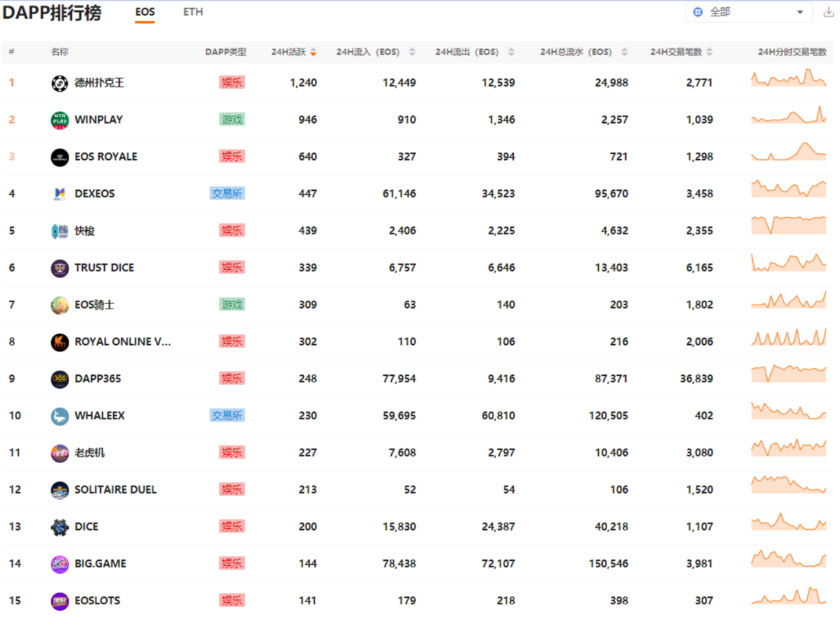Click the WINPLAY dapp logo icon
Screen dimensions: 840x623
click(59, 120)
